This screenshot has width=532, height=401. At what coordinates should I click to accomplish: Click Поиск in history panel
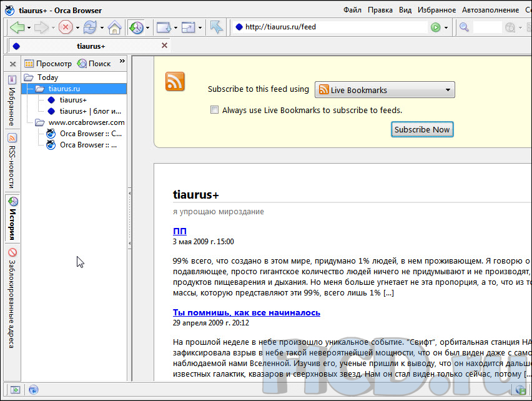point(94,64)
